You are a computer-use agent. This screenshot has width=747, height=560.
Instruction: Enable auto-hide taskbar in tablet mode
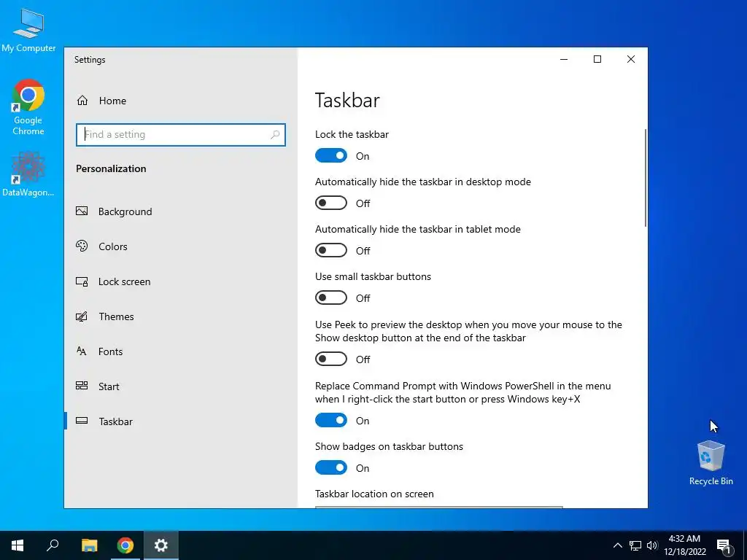tap(331, 251)
